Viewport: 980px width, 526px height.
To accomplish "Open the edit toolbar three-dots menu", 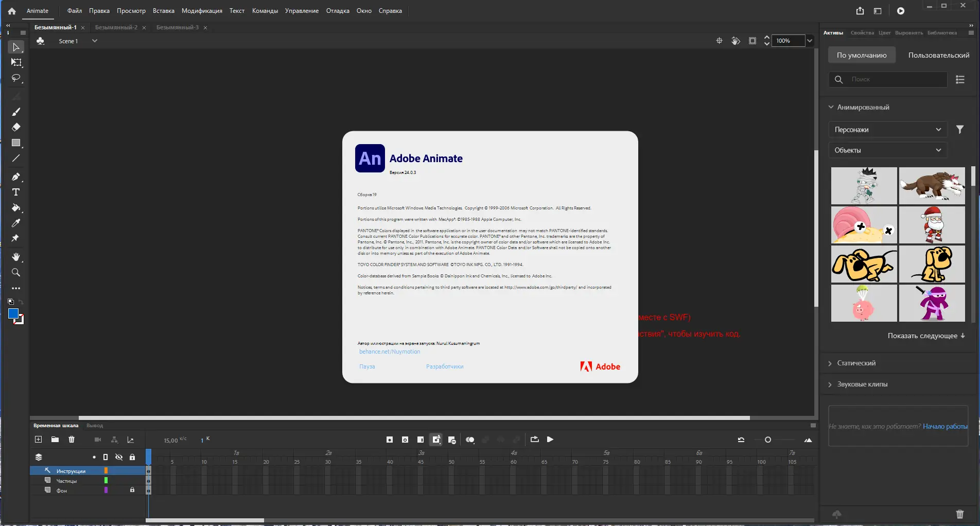I will (16, 288).
